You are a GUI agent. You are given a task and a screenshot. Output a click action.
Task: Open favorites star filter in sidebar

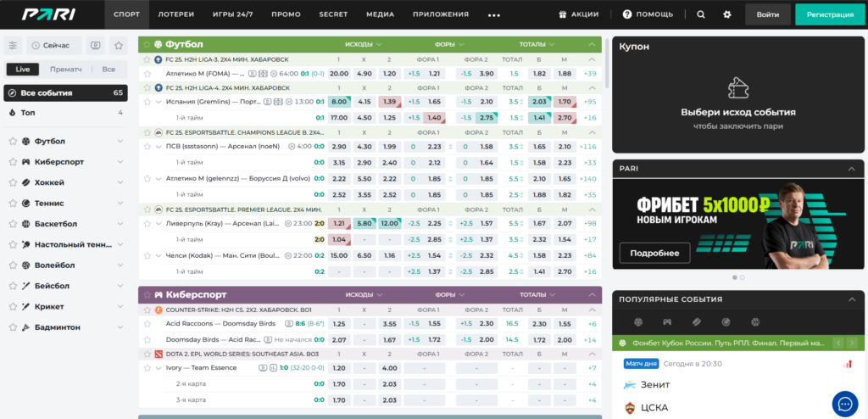coord(118,46)
